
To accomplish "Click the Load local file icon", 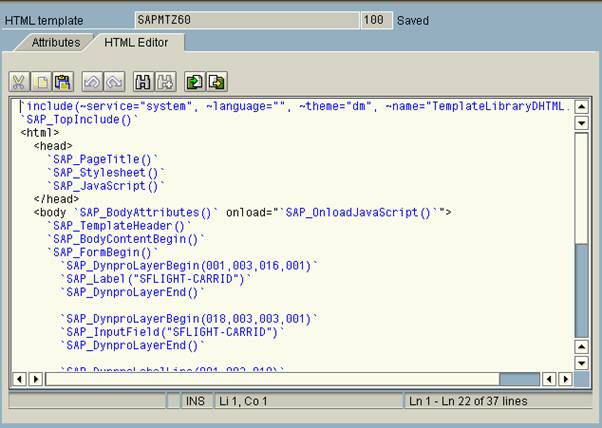I will [195, 82].
